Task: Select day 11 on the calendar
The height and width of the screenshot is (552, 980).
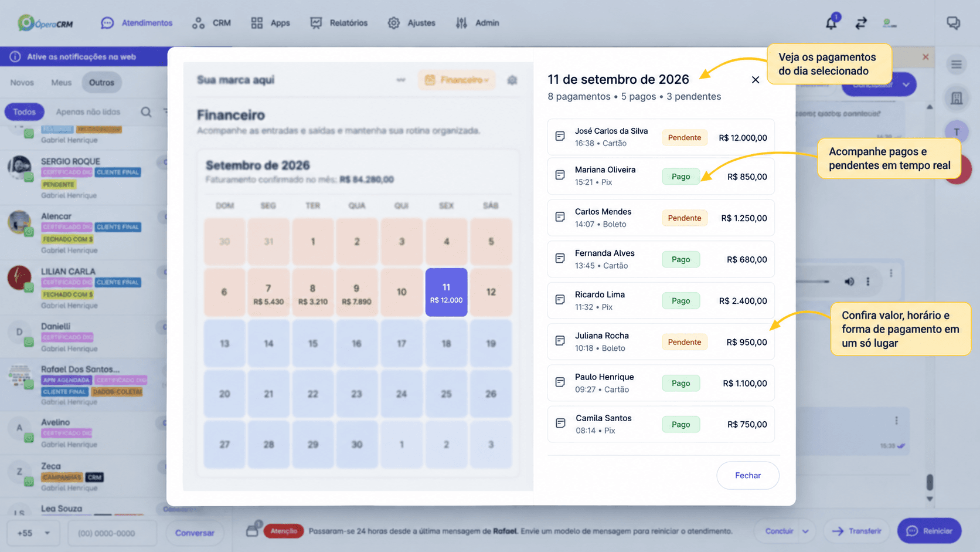Action: 446,292
